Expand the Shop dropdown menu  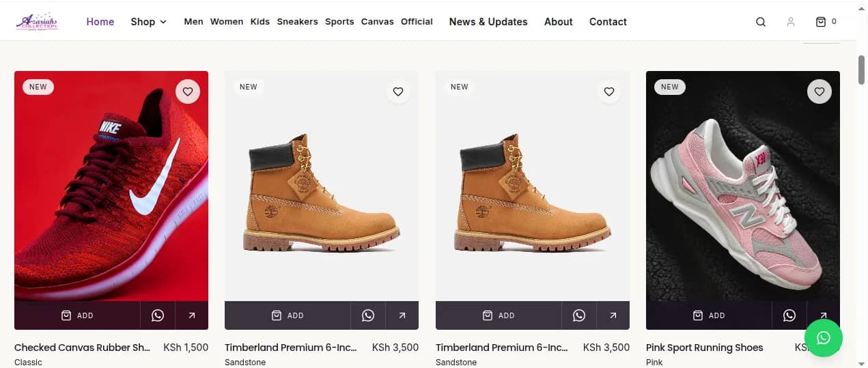149,22
